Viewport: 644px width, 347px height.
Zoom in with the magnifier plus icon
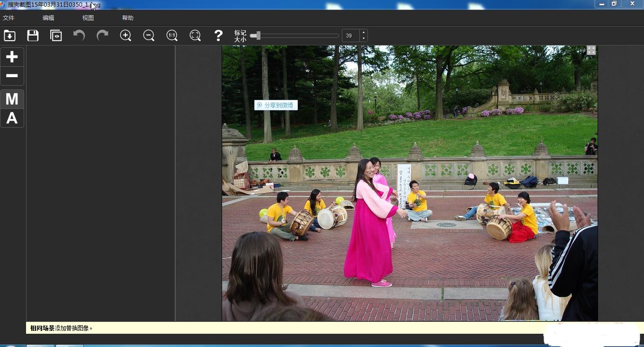125,36
